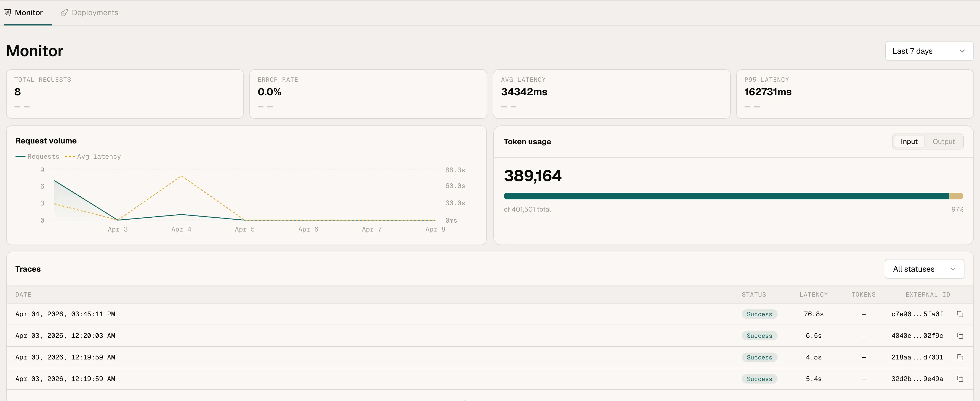The width and height of the screenshot is (980, 401).
Task: Open the Last 7 days time range dropdown
Action: [929, 51]
